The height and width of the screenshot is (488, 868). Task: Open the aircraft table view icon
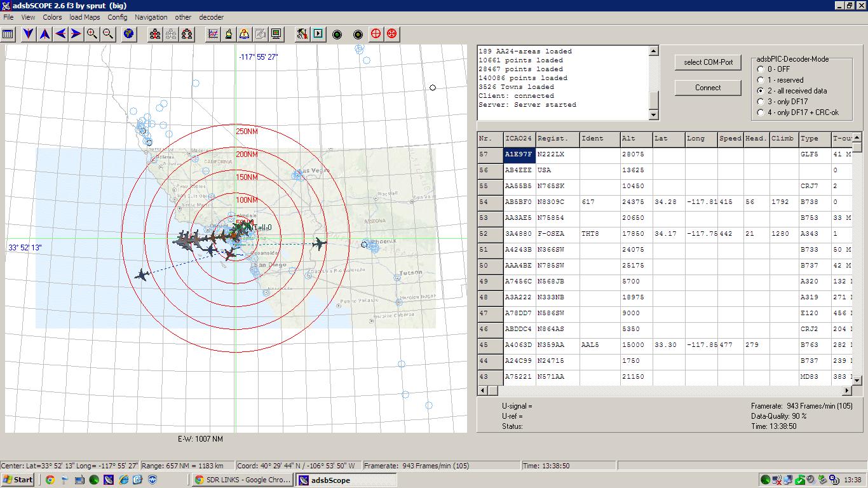(9, 34)
